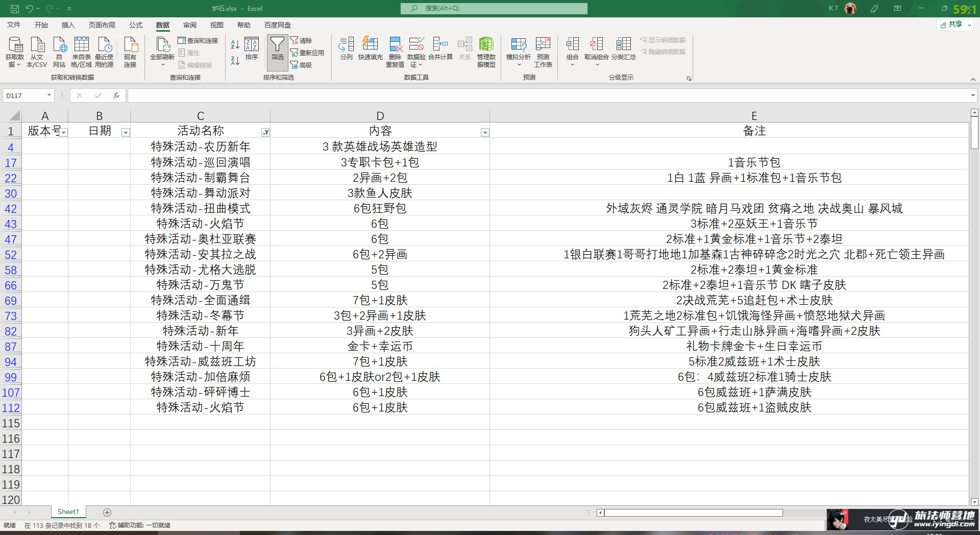Open the filter dropdown on 活动名称 column
Screen dimensions: 980x535
coord(265,133)
